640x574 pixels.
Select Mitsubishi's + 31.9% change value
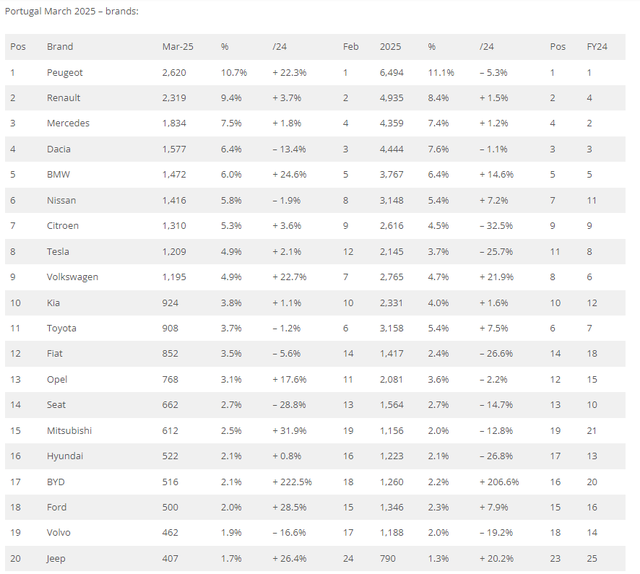click(289, 430)
